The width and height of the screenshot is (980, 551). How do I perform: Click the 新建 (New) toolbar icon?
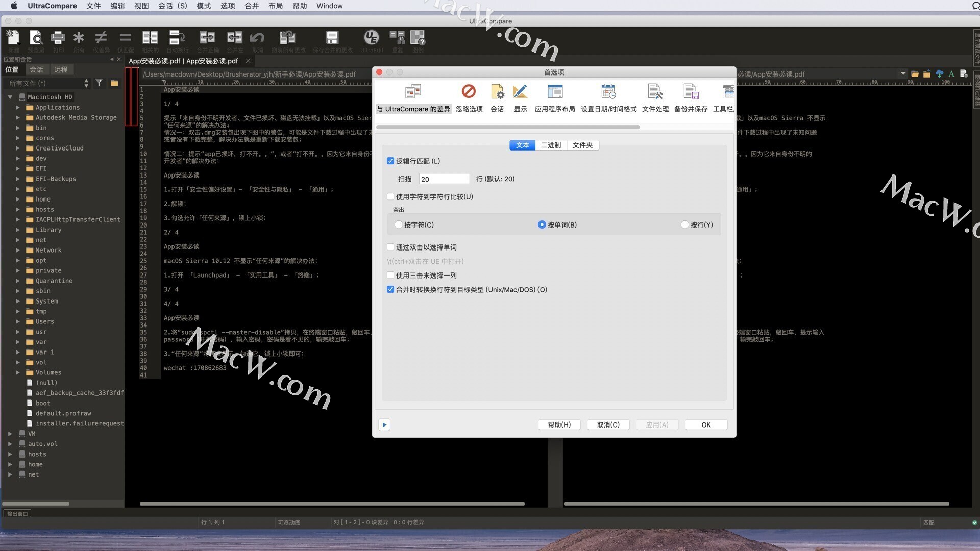pyautogui.click(x=13, y=38)
